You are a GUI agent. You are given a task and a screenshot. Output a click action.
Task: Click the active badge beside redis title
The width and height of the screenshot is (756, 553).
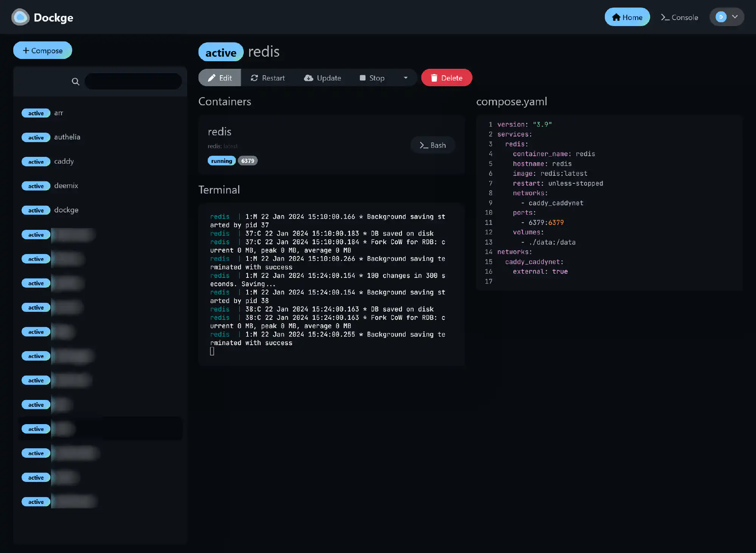point(221,52)
